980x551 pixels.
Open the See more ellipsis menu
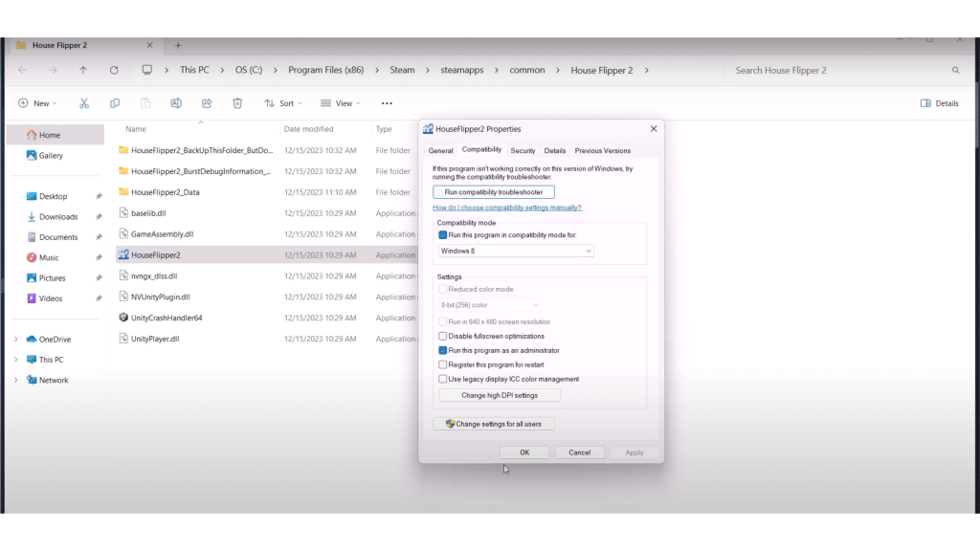[x=387, y=103]
